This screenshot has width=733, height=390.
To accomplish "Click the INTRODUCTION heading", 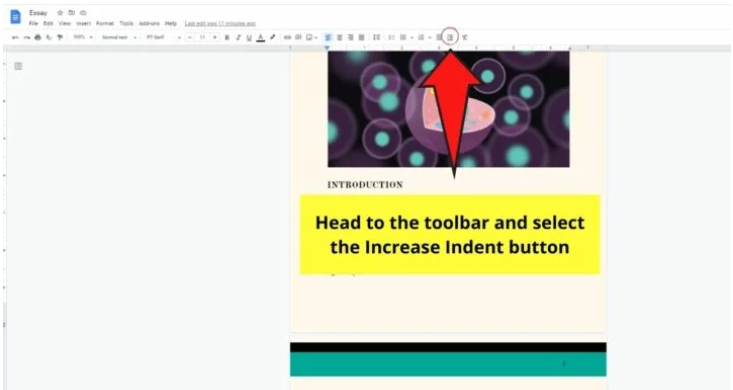I will [365, 185].
